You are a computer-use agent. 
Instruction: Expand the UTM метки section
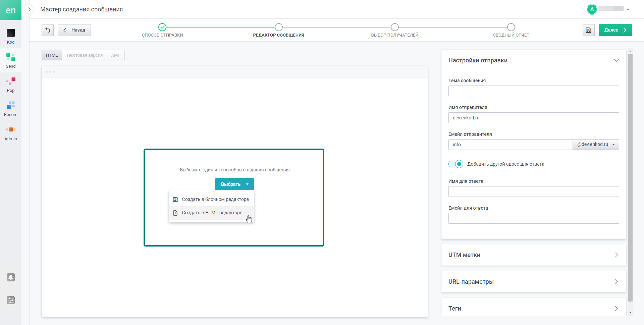click(534, 255)
